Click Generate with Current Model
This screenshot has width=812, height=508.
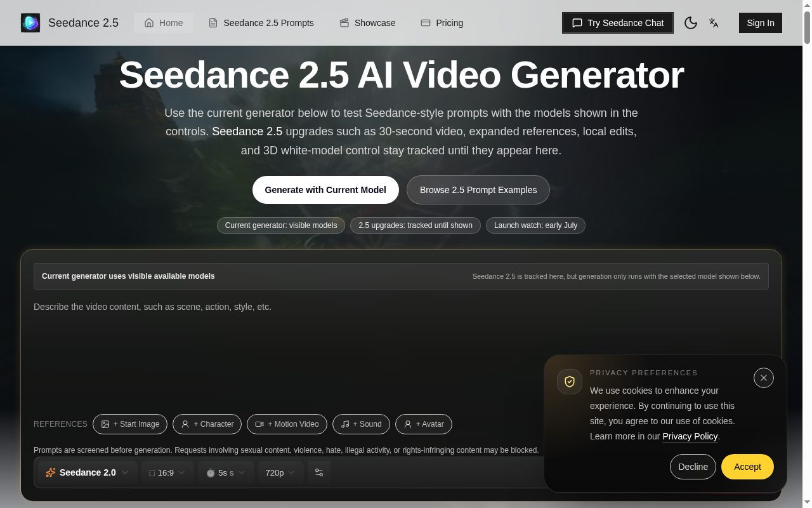click(325, 190)
